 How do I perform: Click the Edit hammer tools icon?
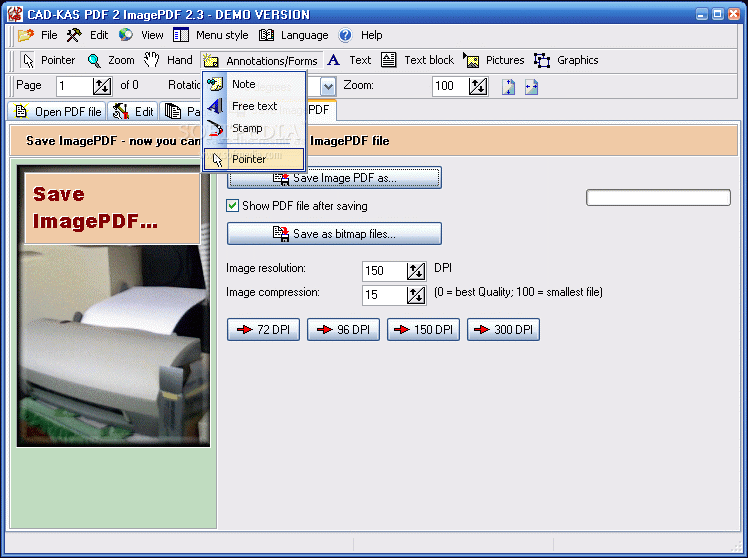74,35
